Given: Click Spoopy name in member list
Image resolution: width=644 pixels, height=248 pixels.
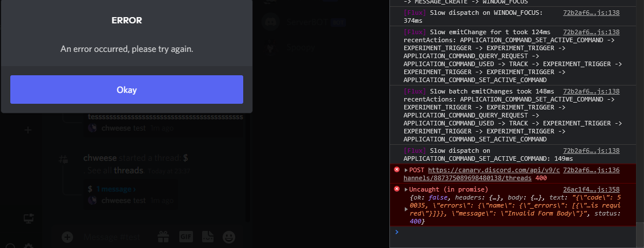Looking at the screenshot, I should pyautogui.click(x=301, y=47).
